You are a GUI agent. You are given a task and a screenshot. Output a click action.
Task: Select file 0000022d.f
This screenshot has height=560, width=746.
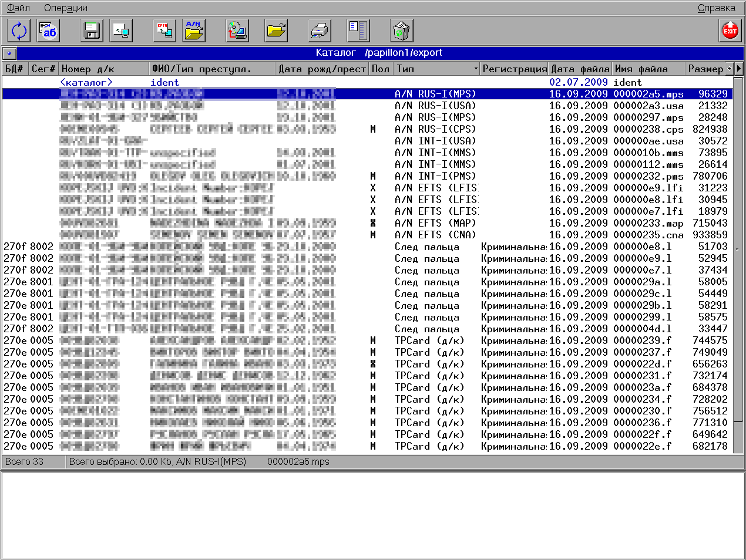pyautogui.click(x=368, y=364)
